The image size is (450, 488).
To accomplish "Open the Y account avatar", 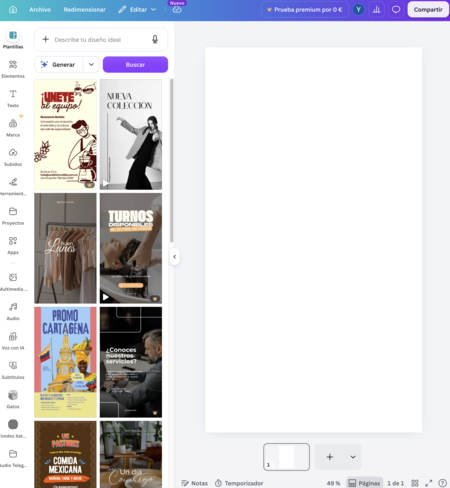I will pyautogui.click(x=358, y=10).
